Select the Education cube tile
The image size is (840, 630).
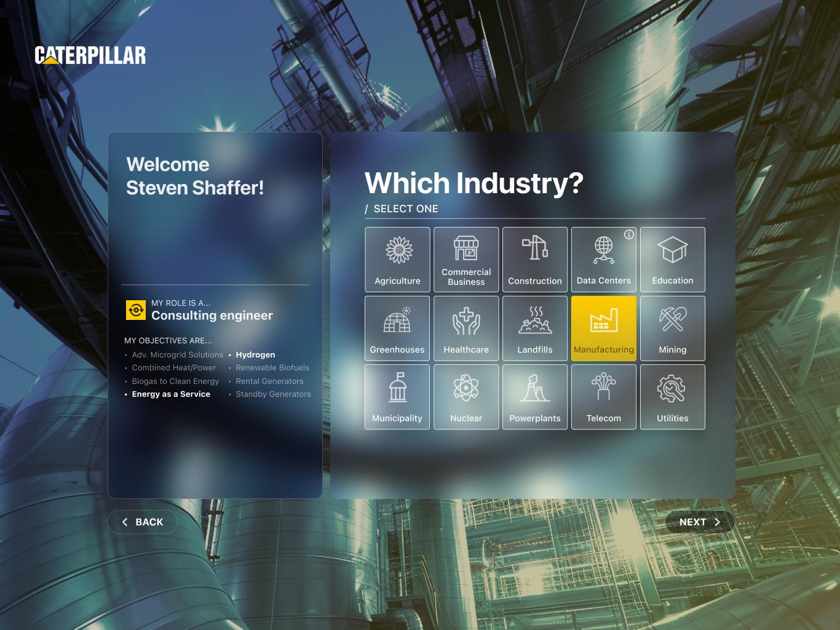673,260
